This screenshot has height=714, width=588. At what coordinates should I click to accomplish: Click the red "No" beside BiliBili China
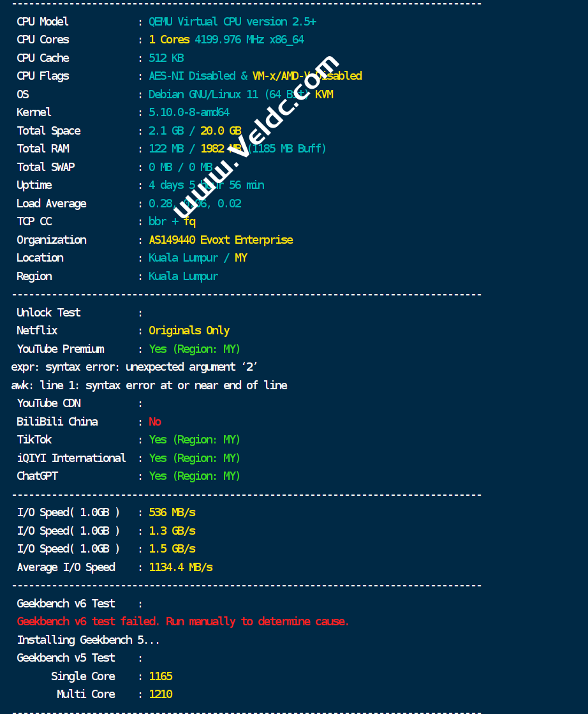click(155, 422)
